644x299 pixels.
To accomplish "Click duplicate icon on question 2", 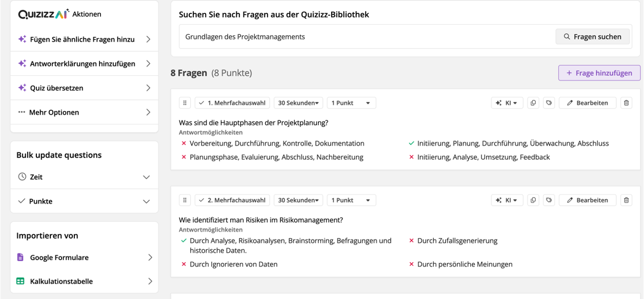I will click(x=533, y=200).
